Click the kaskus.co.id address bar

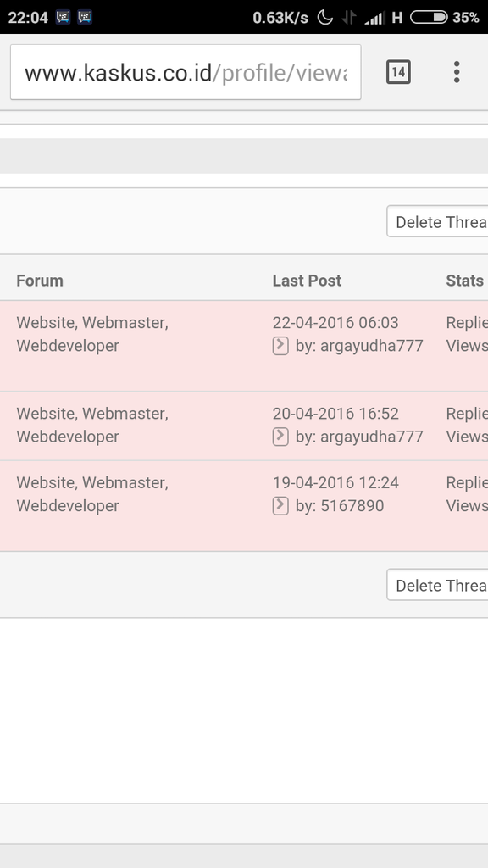coord(186,72)
